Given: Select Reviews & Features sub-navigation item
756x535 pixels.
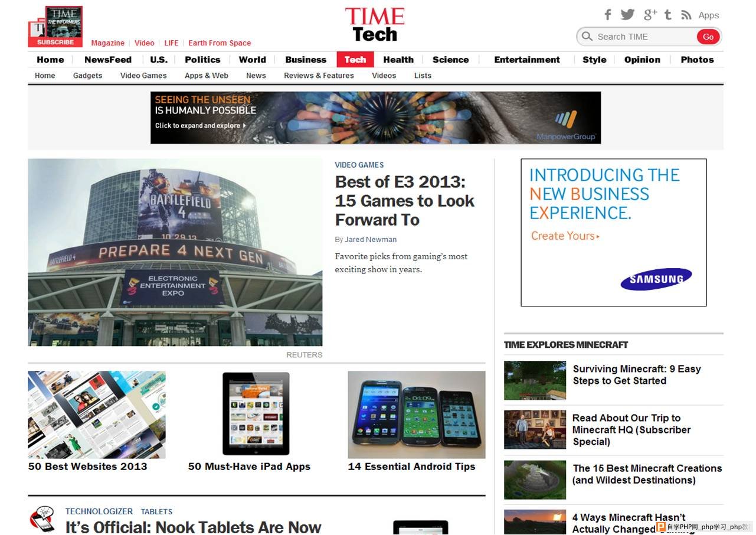Looking at the screenshot, I should [x=319, y=76].
